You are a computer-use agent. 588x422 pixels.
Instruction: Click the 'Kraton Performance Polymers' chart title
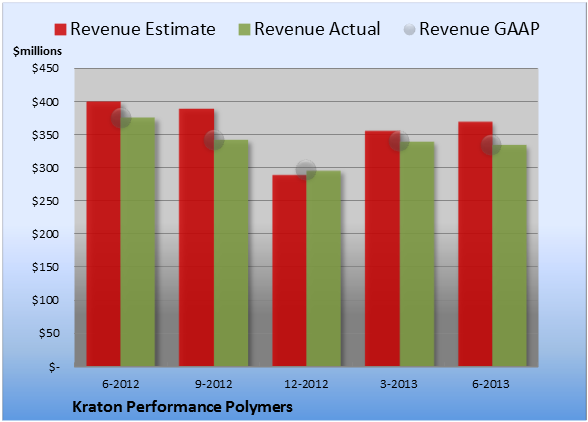[x=182, y=407]
